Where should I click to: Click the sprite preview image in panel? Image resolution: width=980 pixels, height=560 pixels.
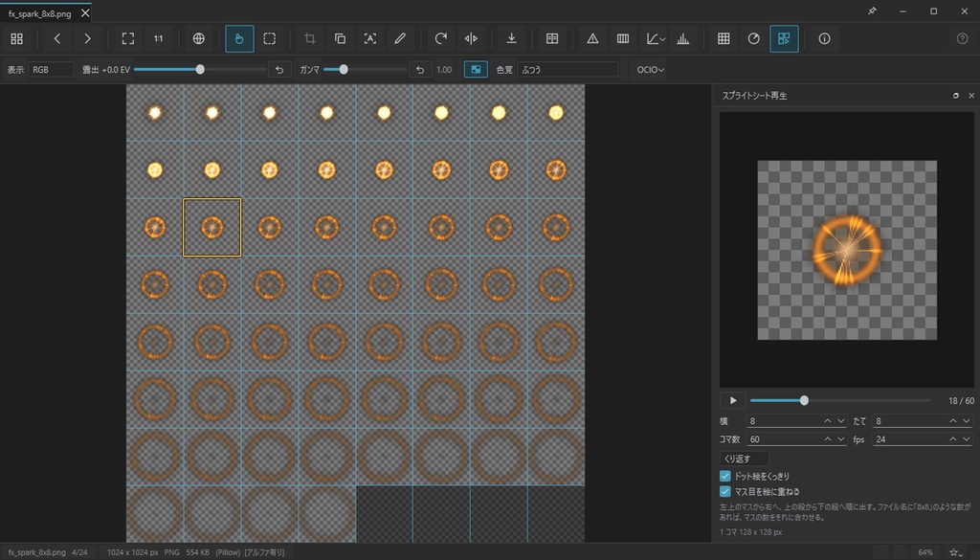[x=847, y=250]
